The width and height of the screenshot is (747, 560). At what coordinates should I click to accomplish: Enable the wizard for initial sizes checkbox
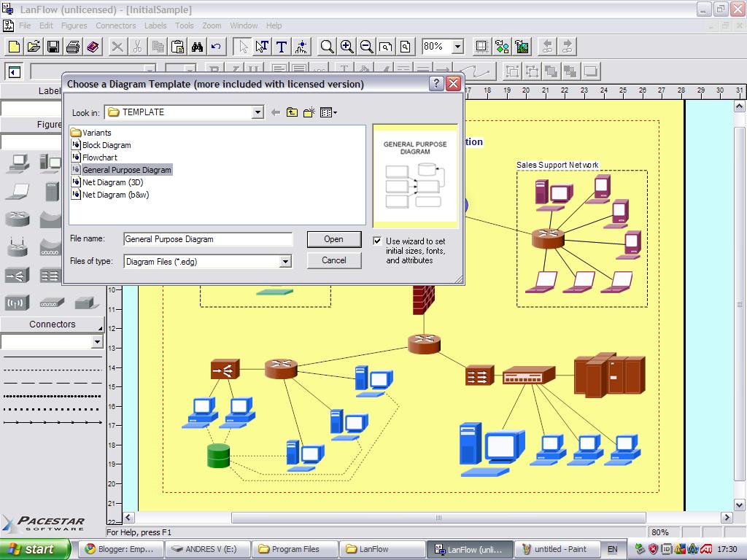click(377, 241)
